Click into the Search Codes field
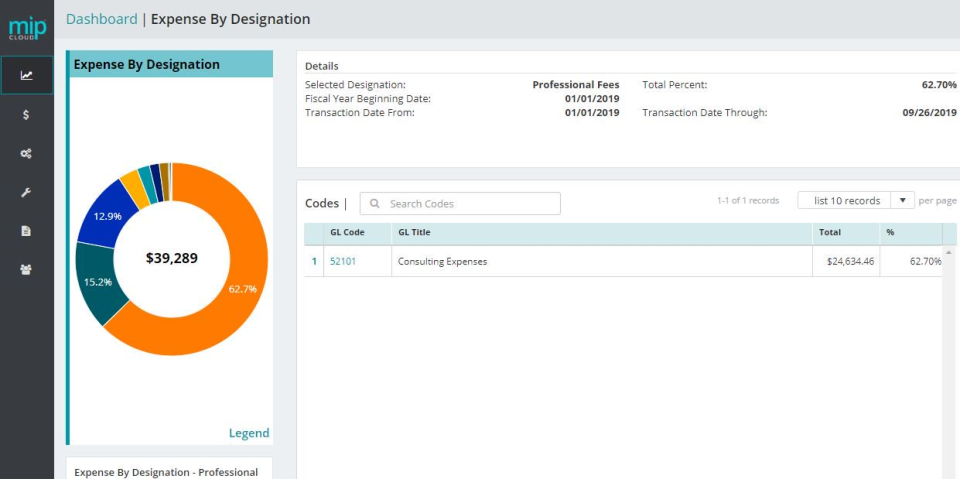 [x=460, y=203]
